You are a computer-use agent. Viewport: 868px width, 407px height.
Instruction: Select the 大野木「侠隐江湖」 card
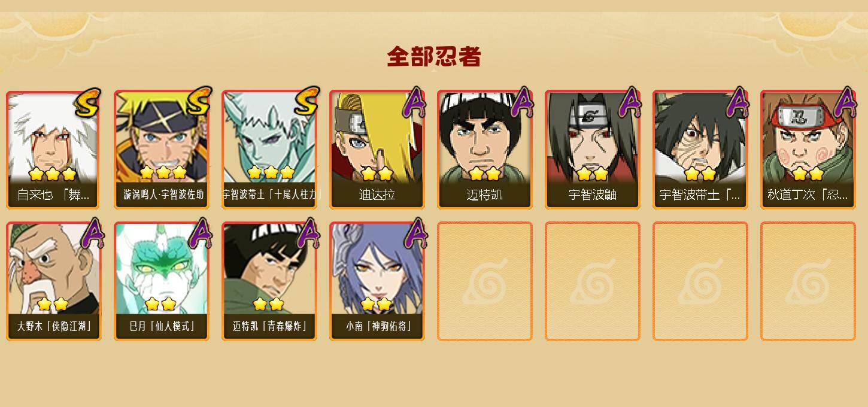pyautogui.click(x=54, y=281)
